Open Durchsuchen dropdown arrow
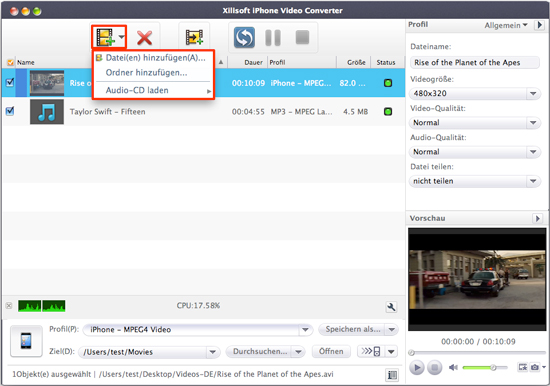Screen dimensions: 550x386 click(x=298, y=352)
